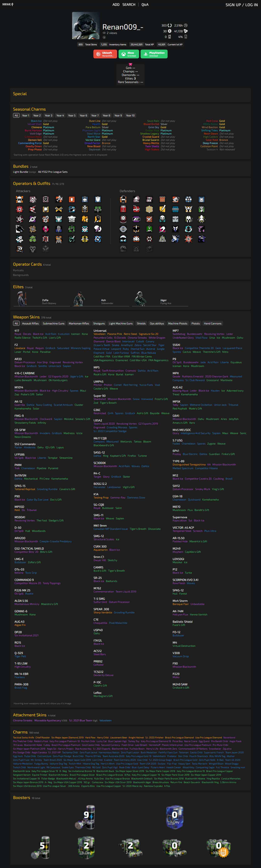Viewport: 261px width, 868px height.
Task: Click first attacker icon in top row
Action: click(x=19, y=199)
